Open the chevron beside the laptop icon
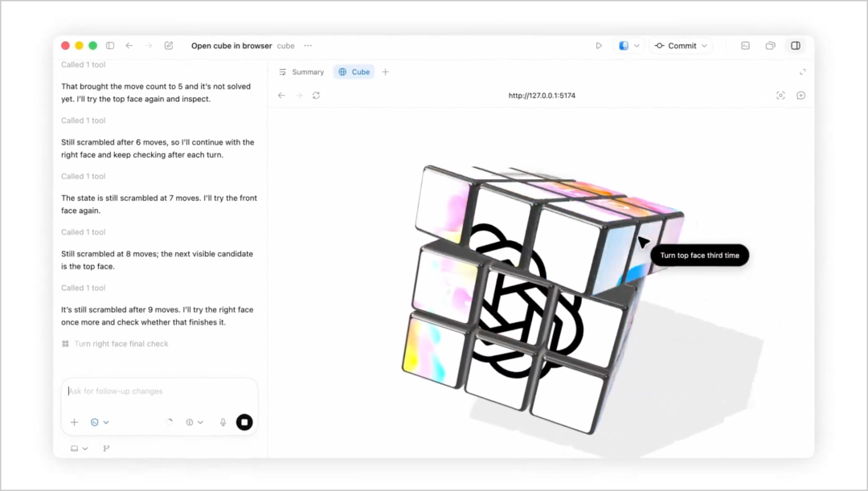 (85, 448)
